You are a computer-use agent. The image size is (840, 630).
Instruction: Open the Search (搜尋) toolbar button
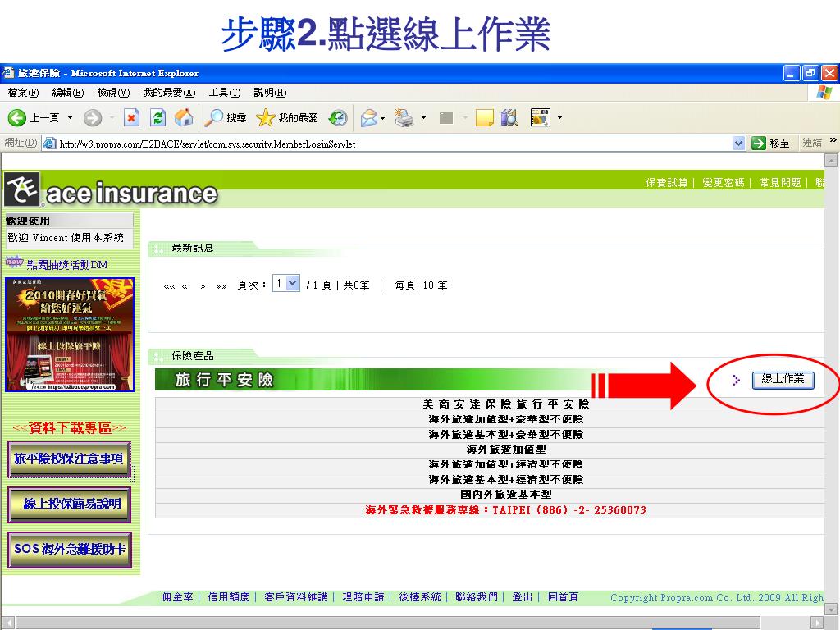tap(225, 118)
